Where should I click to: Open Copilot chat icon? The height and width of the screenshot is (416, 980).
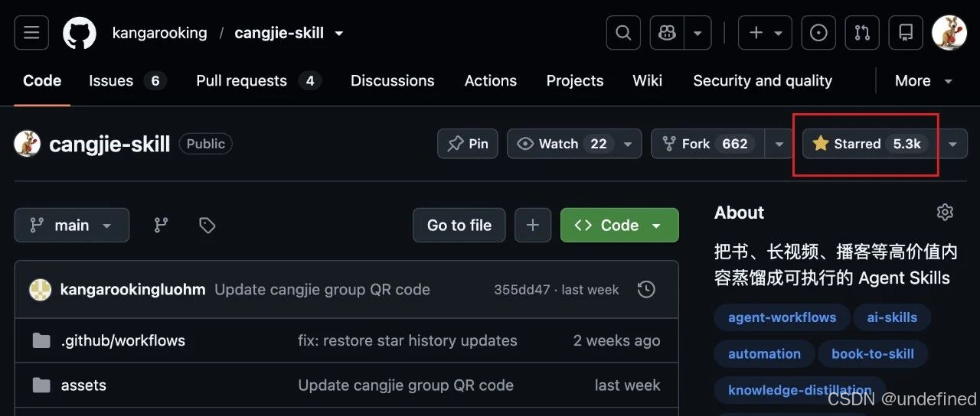pyautogui.click(x=667, y=33)
